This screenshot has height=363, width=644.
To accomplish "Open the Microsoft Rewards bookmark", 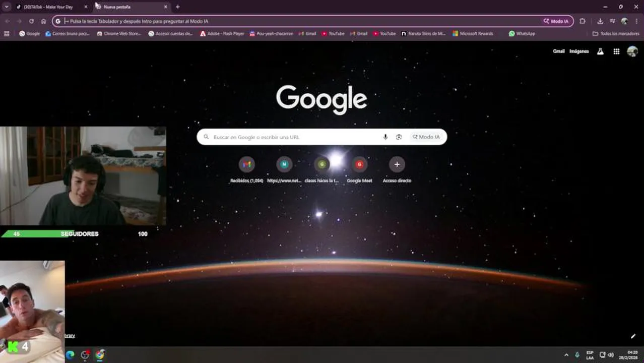I will pos(473,34).
